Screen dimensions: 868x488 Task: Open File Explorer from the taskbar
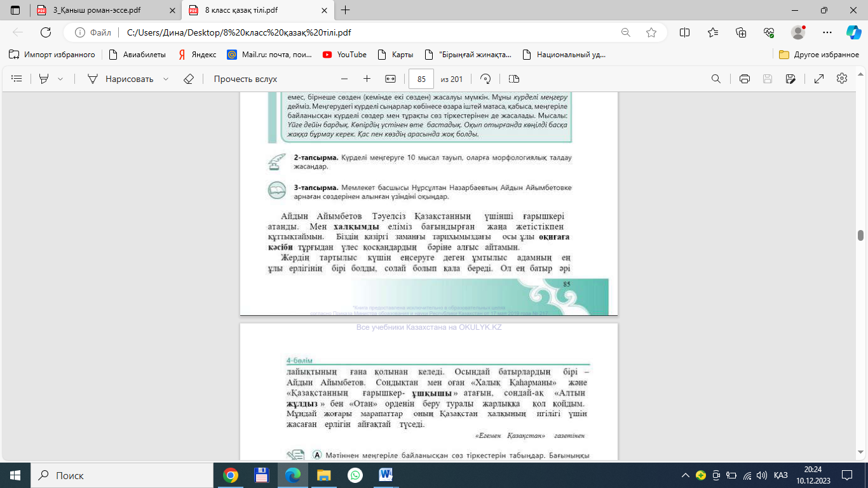coord(324,475)
